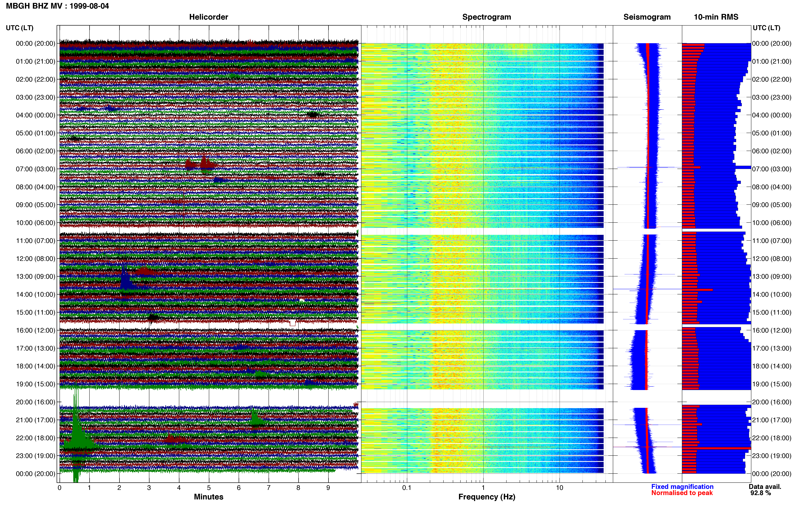This screenshot has width=812, height=508.
Task: Select the 10-min RMS panel heading
Action: (716, 17)
